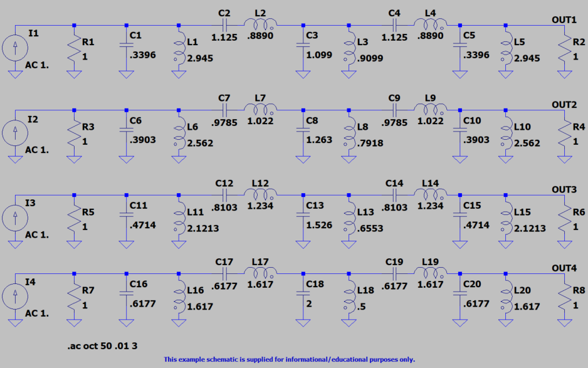Click the informational purposes disclaimer text
The width and height of the screenshot is (588, 368).
click(290, 359)
